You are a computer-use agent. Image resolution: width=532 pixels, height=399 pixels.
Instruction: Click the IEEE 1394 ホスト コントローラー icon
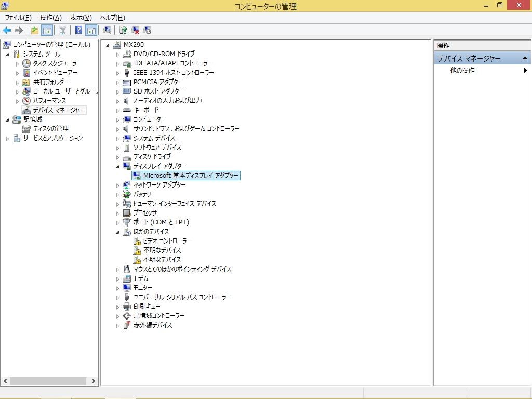point(127,73)
